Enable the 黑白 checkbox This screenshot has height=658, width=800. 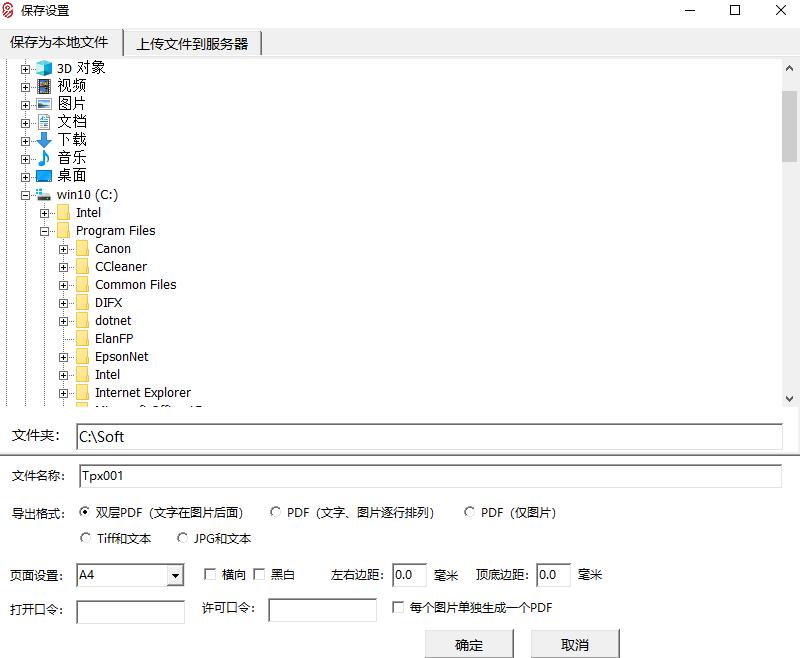[259, 574]
